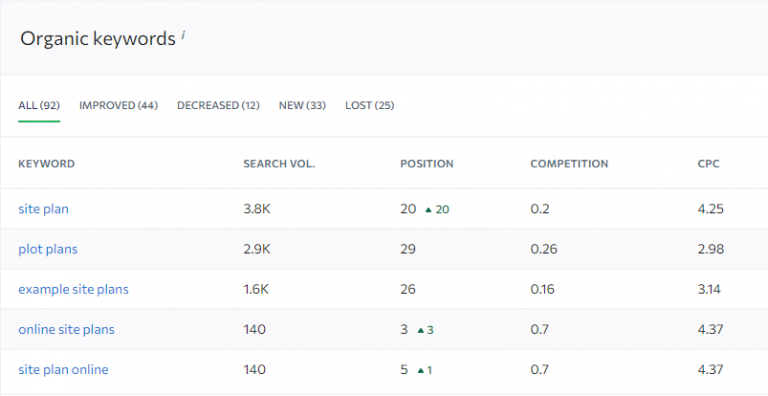The height and width of the screenshot is (396, 768).
Task: Click the KEYWORD column header
Action: click(47, 164)
